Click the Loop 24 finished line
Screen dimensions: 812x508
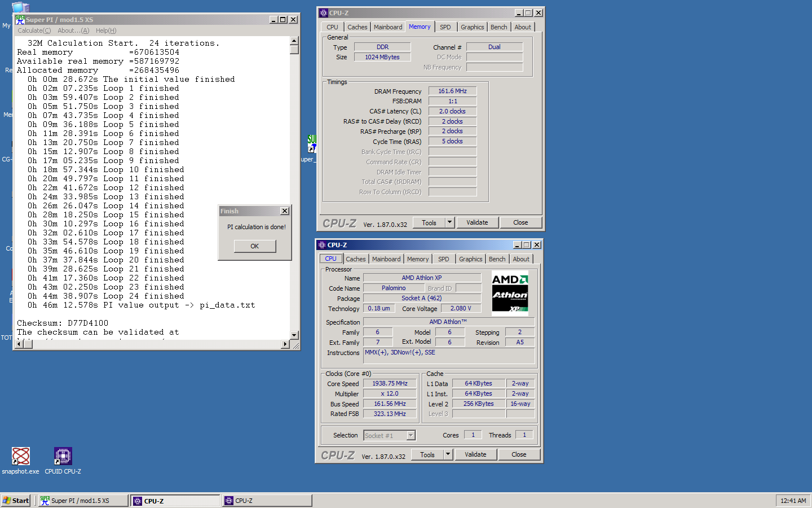(x=106, y=296)
